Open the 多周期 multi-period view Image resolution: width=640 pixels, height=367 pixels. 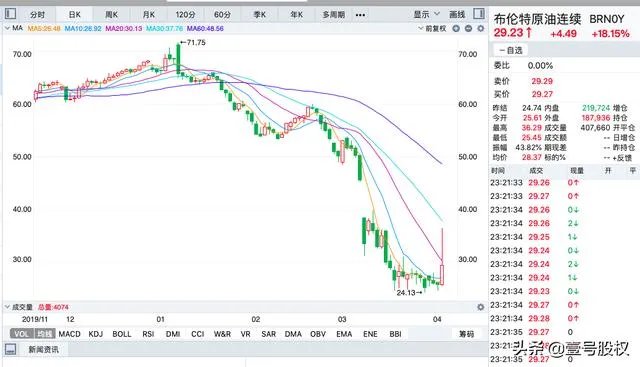click(x=333, y=15)
